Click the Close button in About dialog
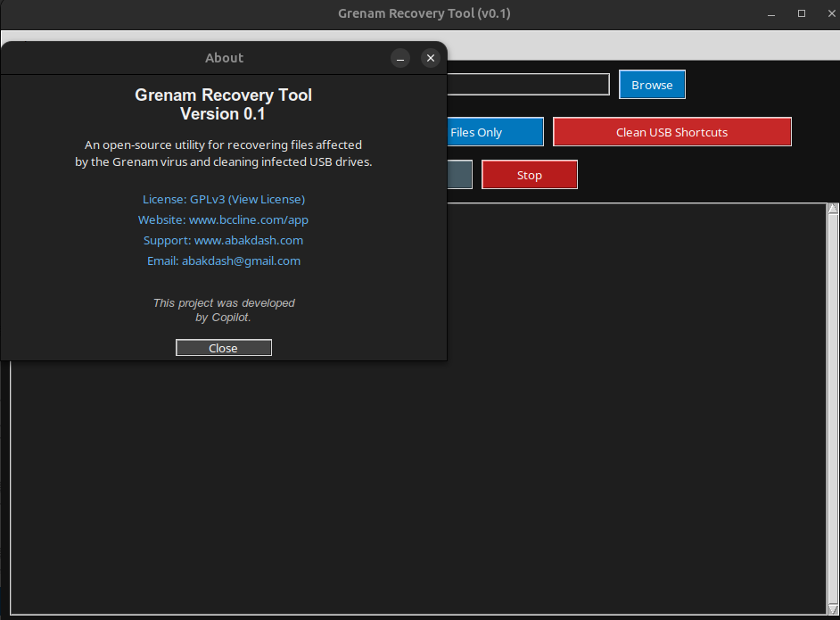The width and height of the screenshot is (840, 620). [x=223, y=348]
